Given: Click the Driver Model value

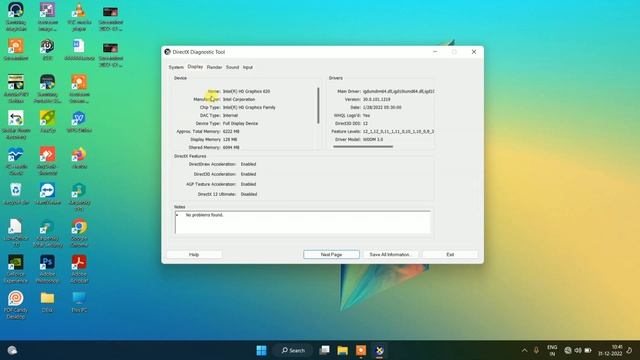Looking at the screenshot, I should coord(373,140).
